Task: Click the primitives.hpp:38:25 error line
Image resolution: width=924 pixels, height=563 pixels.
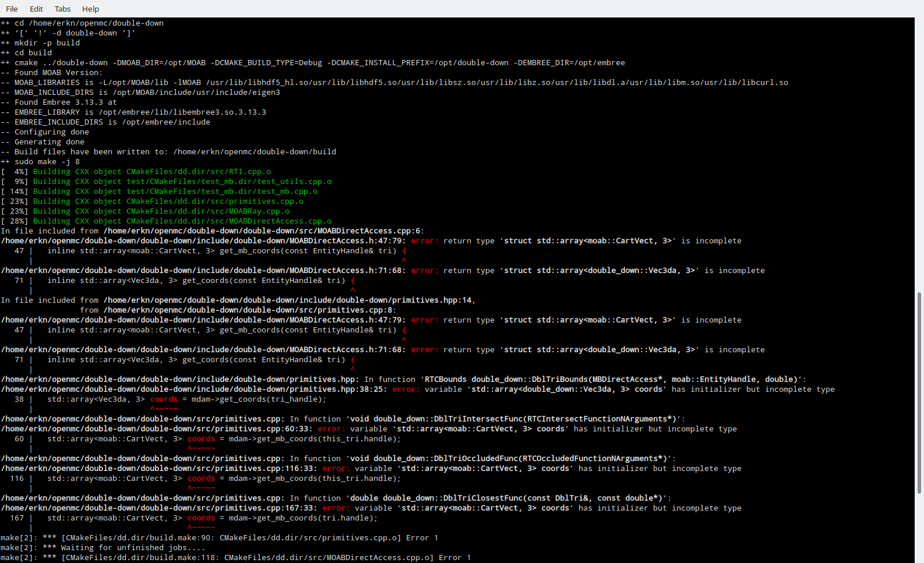Action: 418,390
